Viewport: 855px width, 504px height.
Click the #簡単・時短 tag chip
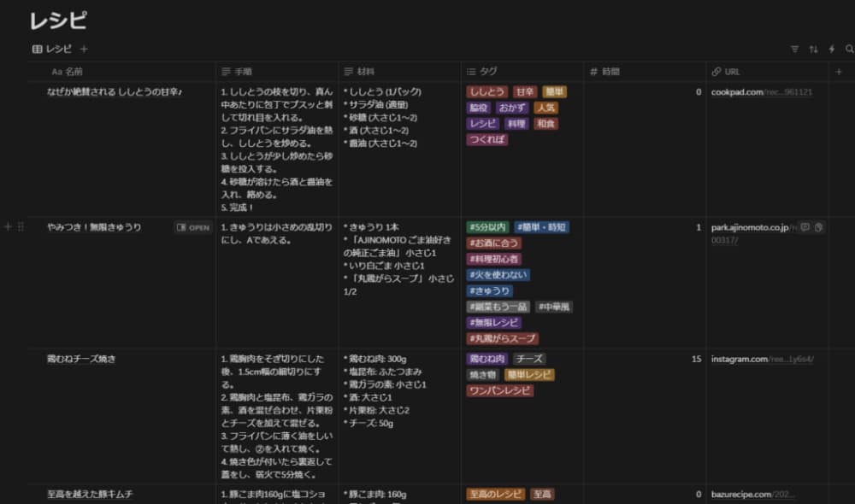pyautogui.click(x=541, y=227)
